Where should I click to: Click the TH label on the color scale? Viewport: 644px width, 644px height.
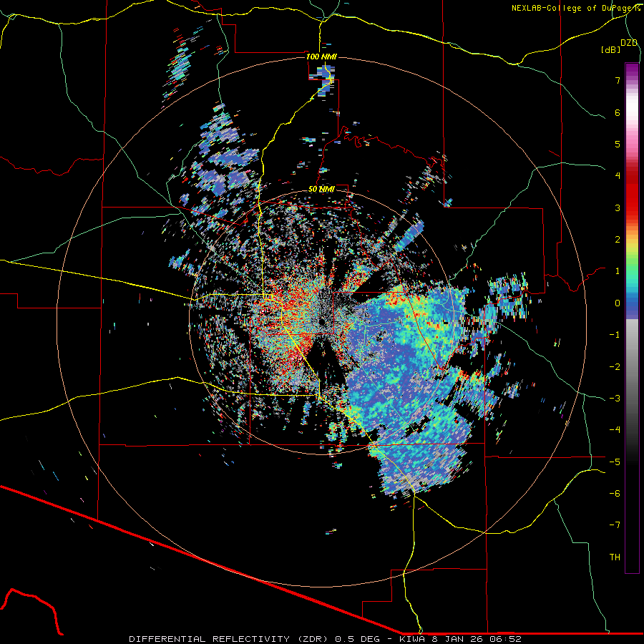615,557
